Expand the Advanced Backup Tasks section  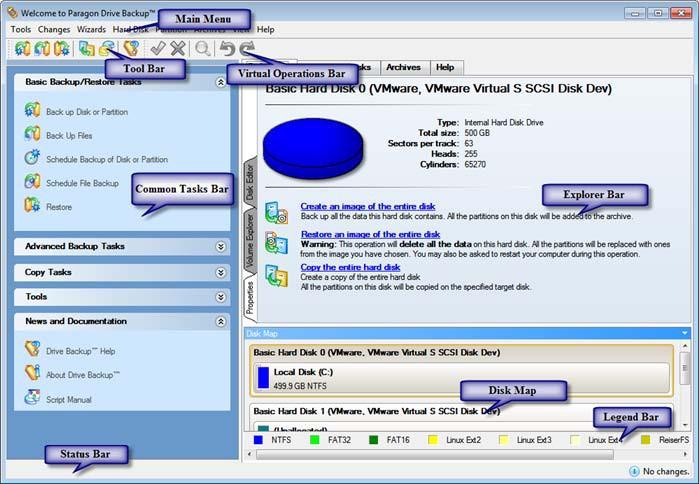click(220, 246)
